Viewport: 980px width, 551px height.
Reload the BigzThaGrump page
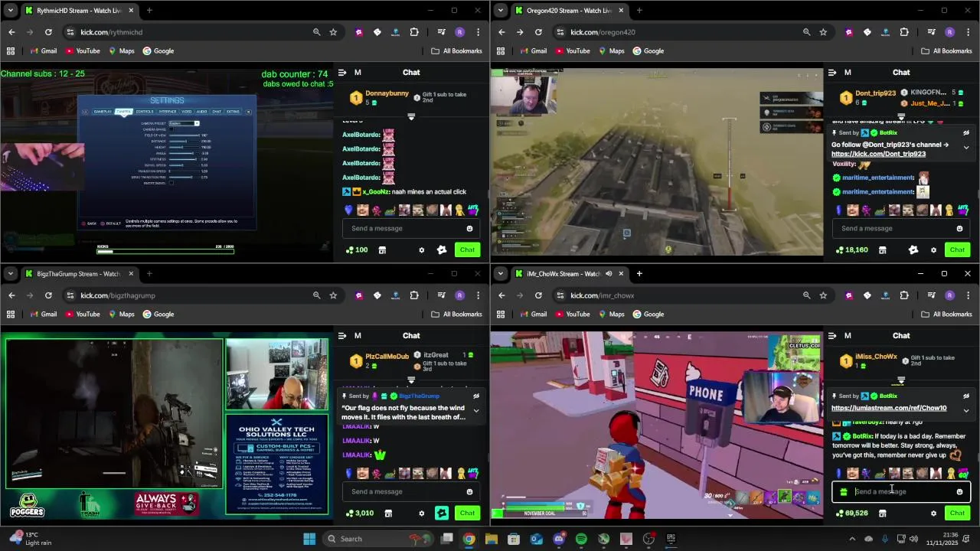coord(48,295)
